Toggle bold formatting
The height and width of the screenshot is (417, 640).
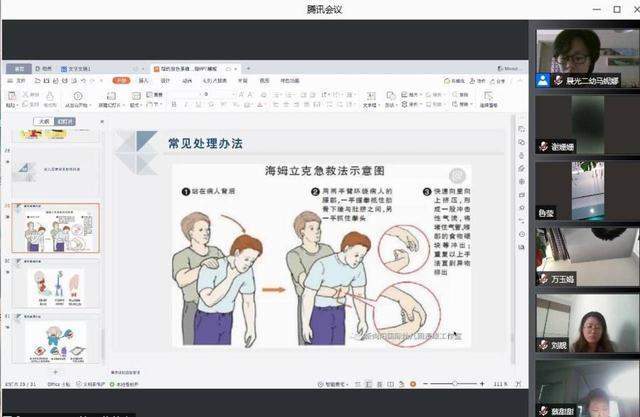(173, 105)
